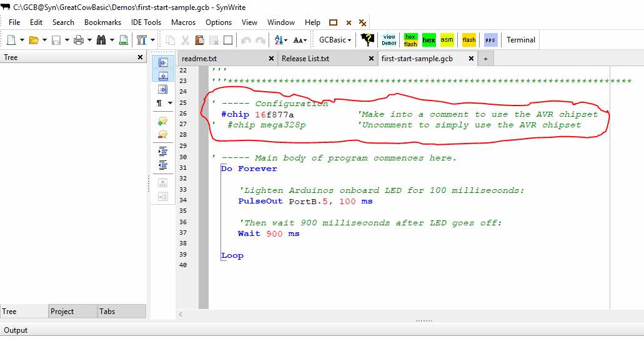Switch to the Project panel tab

[x=72, y=311]
